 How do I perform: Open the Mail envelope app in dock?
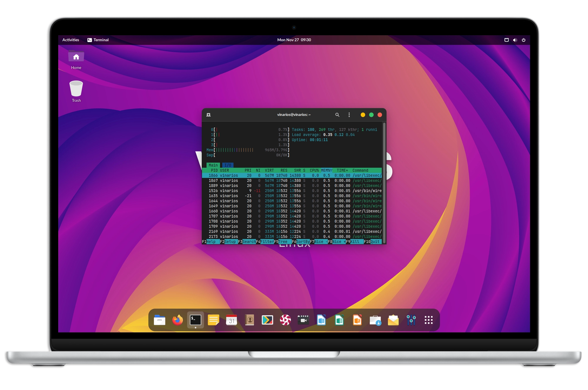(393, 320)
